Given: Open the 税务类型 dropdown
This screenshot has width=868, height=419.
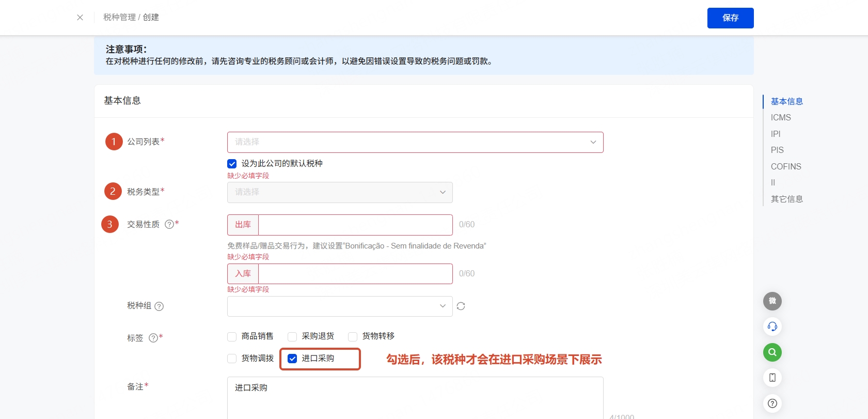Looking at the screenshot, I should [340, 192].
